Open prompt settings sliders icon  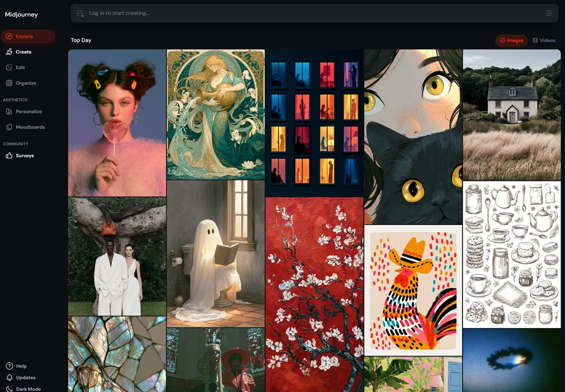click(549, 13)
